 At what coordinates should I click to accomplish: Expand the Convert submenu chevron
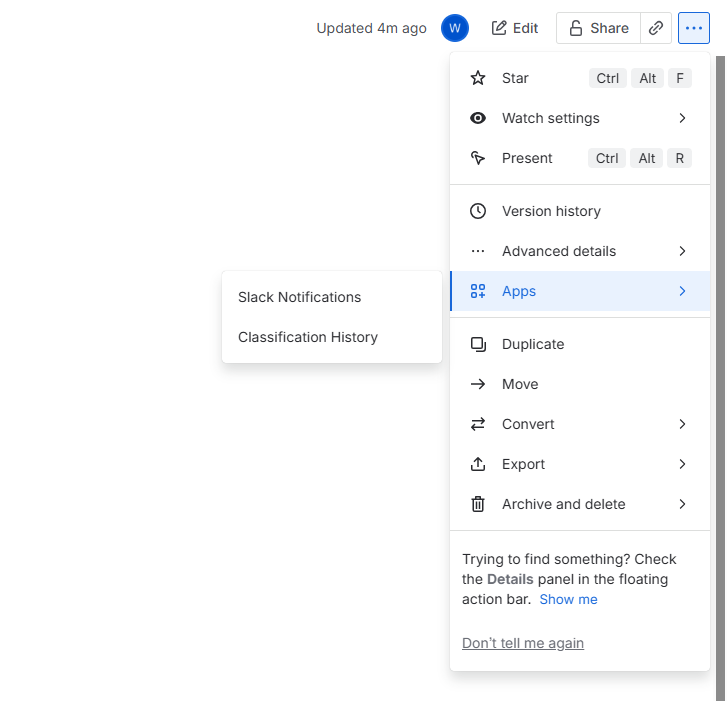(x=682, y=424)
